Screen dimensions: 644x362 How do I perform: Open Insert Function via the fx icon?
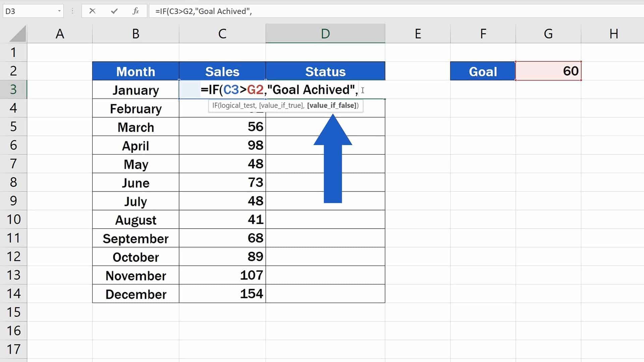[135, 11]
